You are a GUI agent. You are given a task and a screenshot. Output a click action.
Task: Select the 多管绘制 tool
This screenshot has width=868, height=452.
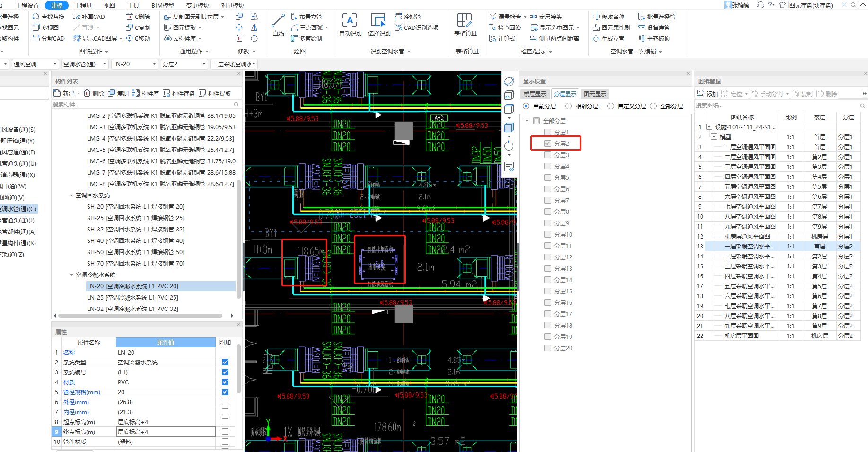[x=307, y=38]
